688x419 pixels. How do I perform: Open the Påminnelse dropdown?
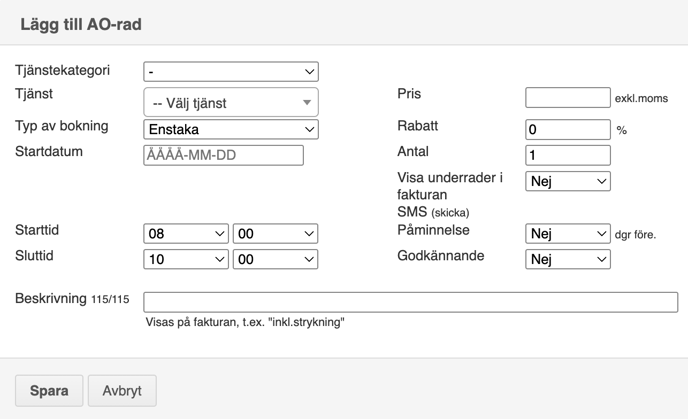[x=568, y=233]
